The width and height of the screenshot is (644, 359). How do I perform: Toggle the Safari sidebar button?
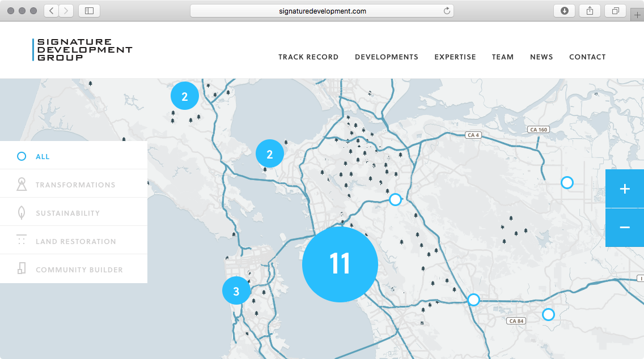(x=89, y=11)
